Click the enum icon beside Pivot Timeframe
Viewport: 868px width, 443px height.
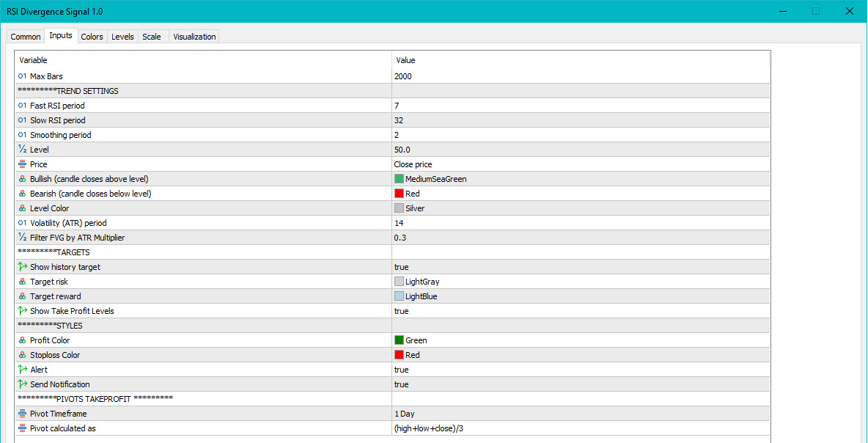[22, 414]
